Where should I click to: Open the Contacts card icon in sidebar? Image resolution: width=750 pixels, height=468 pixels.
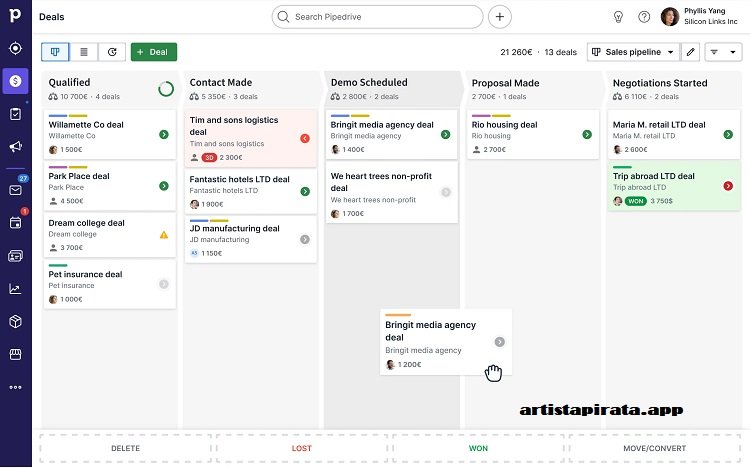click(15, 256)
